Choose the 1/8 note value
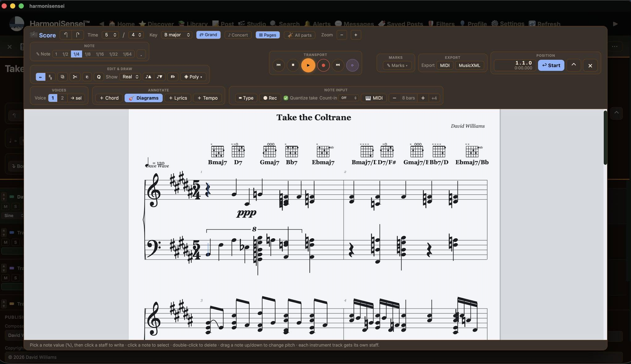631x364 pixels. coord(88,54)
